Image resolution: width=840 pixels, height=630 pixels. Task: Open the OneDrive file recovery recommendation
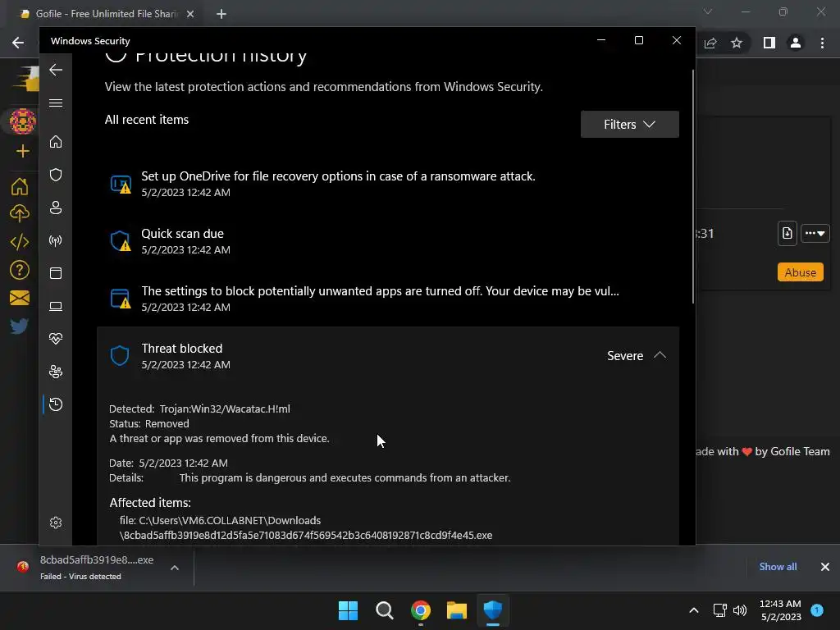coord(388,184)
